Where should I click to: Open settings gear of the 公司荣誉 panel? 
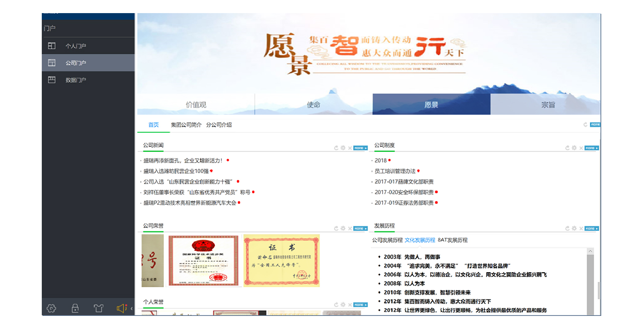[343, 228]
